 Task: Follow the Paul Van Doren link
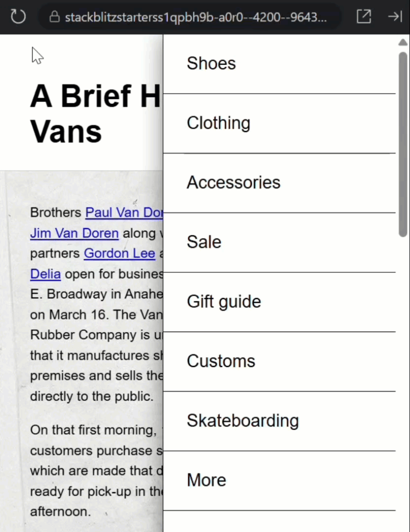(124, 213)
